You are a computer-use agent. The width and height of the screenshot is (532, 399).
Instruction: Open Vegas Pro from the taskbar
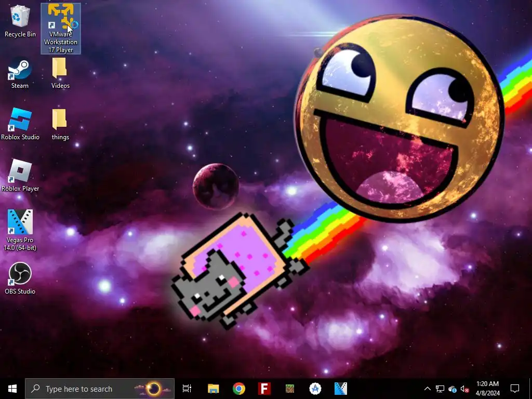click(341, 389)
